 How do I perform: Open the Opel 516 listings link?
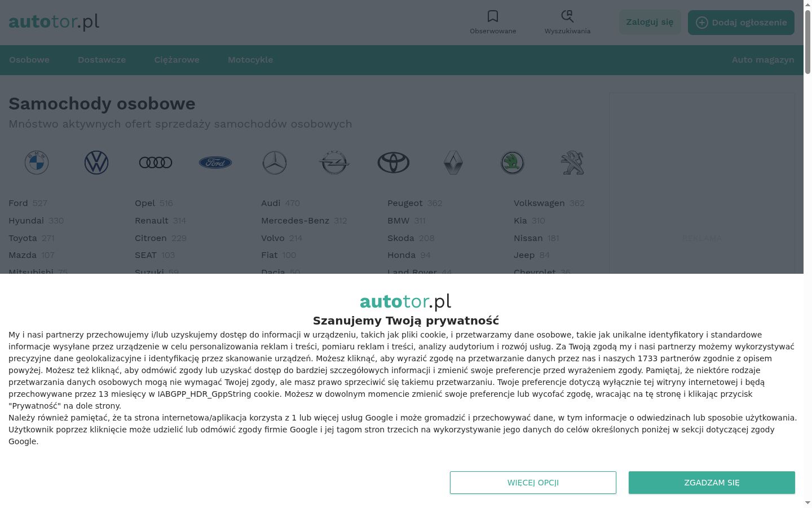pyautogui.click(x=154, y=203)
